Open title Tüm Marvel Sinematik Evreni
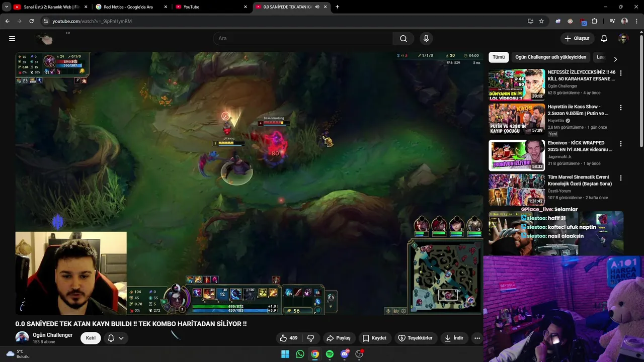 pyautogui.click(x=580, y=180)
